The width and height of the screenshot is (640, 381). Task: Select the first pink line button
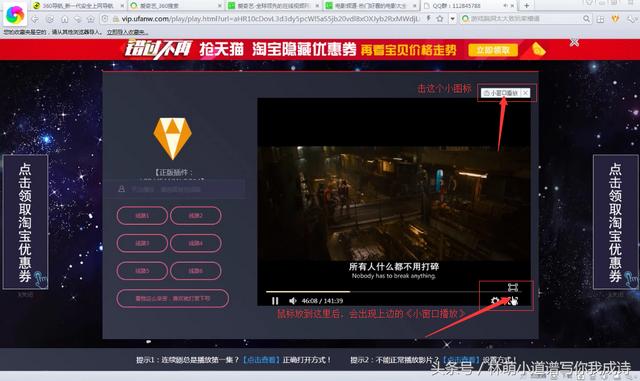(142, 216)
